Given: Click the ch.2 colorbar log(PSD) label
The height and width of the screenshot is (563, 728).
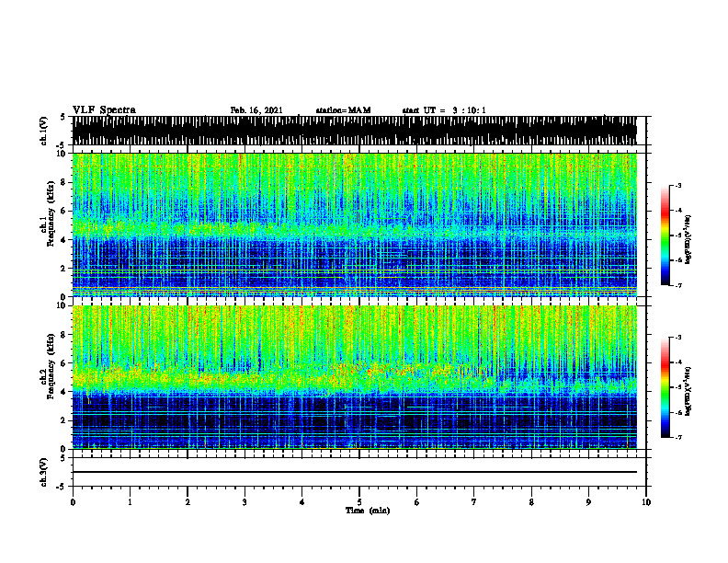Looking at the screenshot, I should pyautogui.click(x=688, y=390).
